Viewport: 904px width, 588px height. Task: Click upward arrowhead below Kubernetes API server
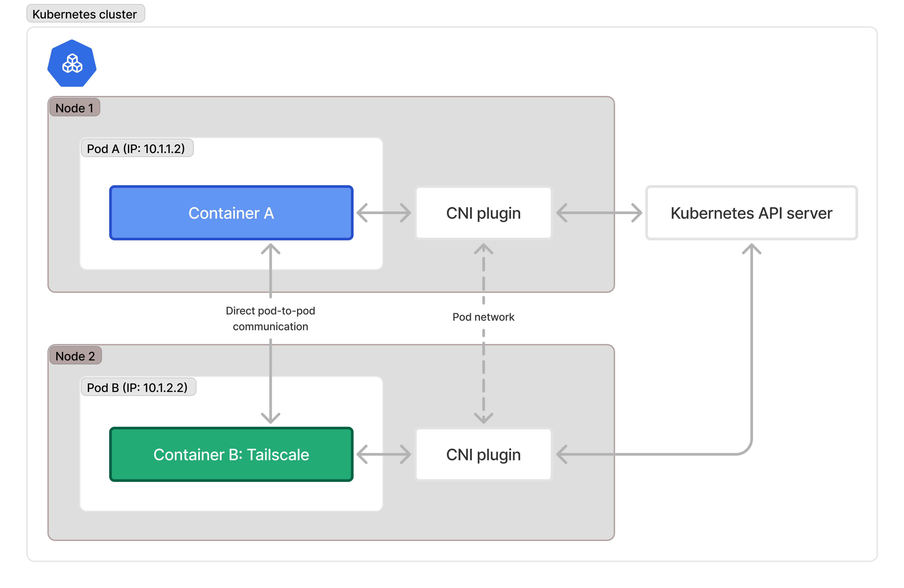(751, 249)
